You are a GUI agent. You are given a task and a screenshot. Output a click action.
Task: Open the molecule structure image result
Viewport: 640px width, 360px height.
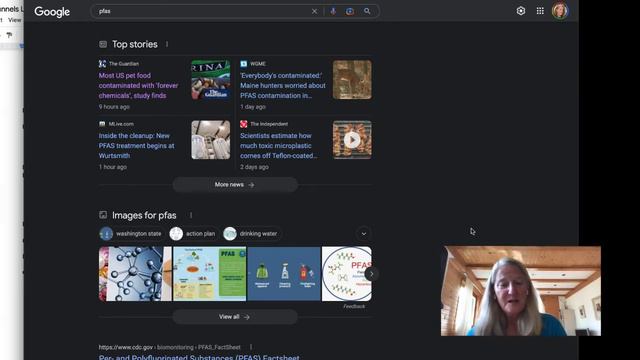(135, 274)
